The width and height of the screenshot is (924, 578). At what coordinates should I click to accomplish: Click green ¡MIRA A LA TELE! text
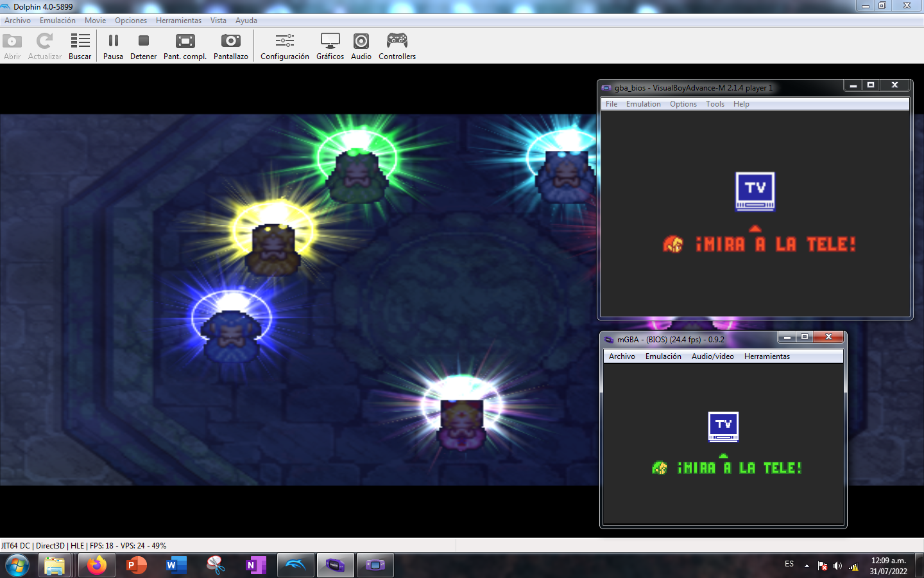(739, 468)
